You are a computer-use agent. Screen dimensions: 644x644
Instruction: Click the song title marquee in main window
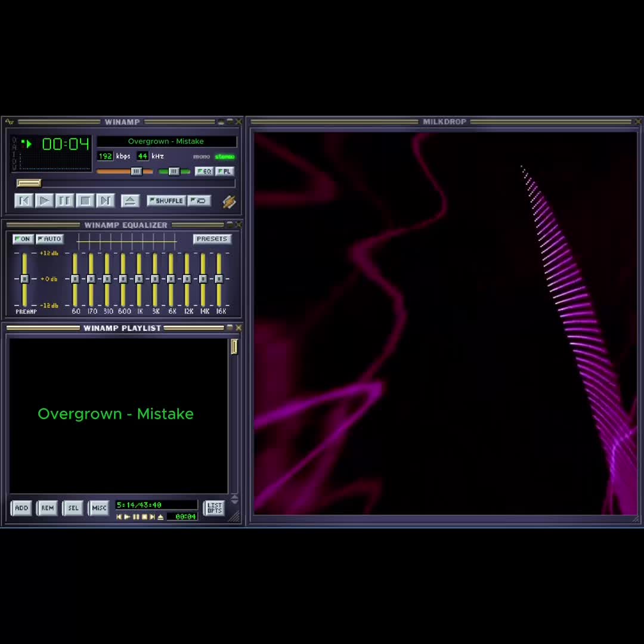[166, 141]
